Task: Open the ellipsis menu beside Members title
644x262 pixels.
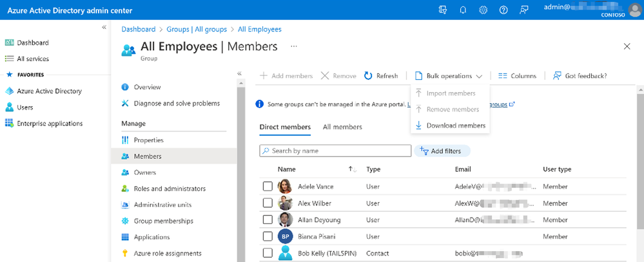Action: (294, 46)
